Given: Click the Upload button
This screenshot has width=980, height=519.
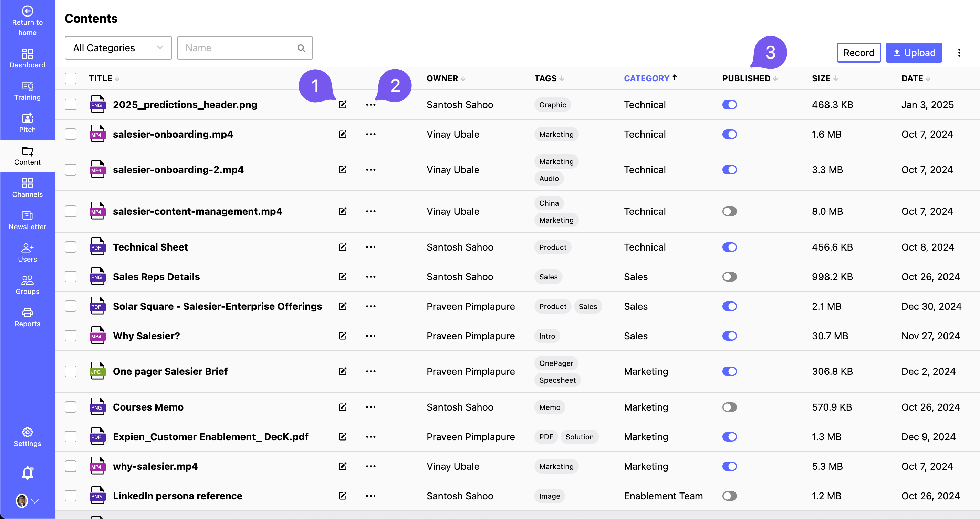Looking at the screenshot, I should coord(914,52).
